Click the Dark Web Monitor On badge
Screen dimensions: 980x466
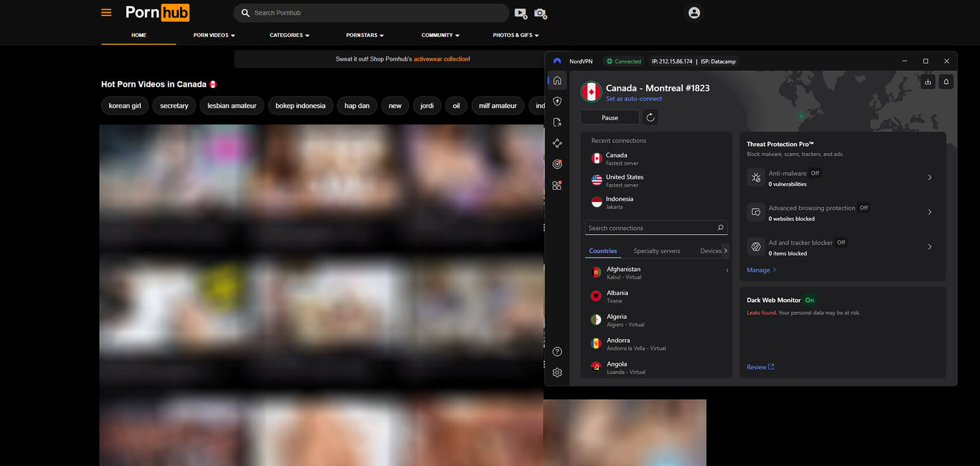tap(809, 300)
